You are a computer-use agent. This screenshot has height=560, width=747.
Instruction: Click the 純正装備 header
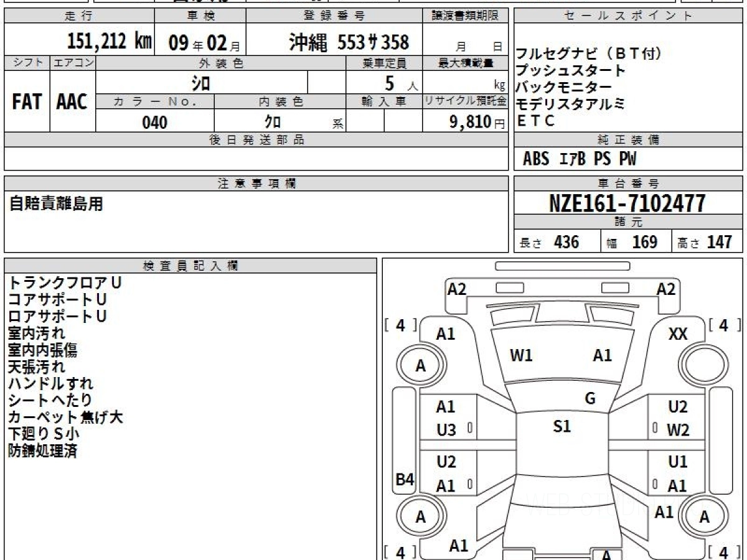pos(628,140)
